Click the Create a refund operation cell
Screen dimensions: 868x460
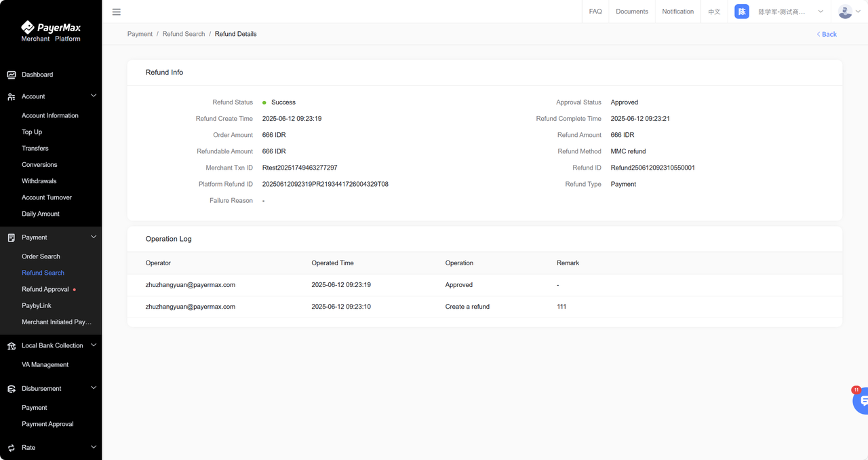coord(467,307)
